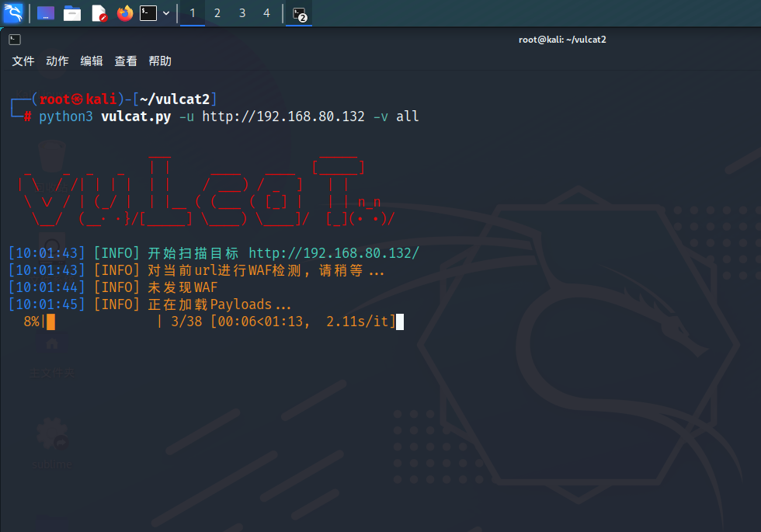The image size is (761, 532).
Task: Click the scan target URL http://192.168.80.132/
Action: pyautogui.click(x=334, y=253)
